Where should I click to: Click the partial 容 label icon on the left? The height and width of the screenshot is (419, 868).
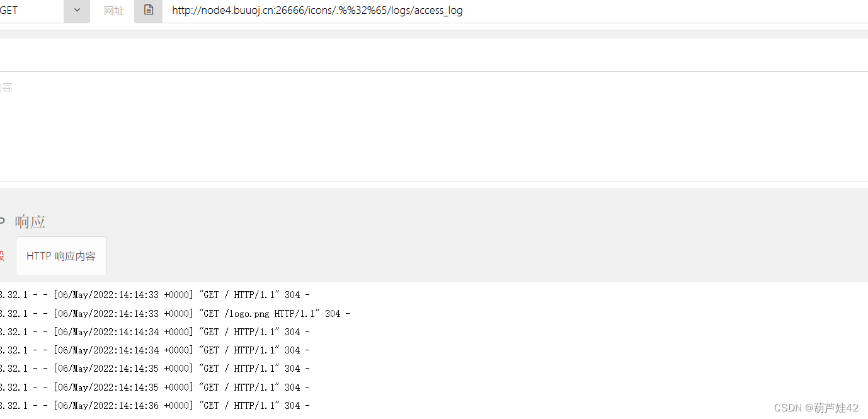tap(6, 86)
